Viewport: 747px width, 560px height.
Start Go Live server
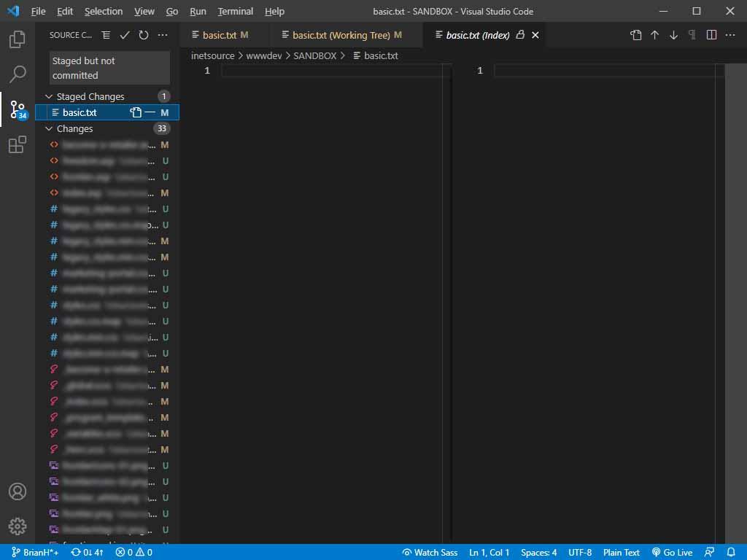click(x=672, y=553)
